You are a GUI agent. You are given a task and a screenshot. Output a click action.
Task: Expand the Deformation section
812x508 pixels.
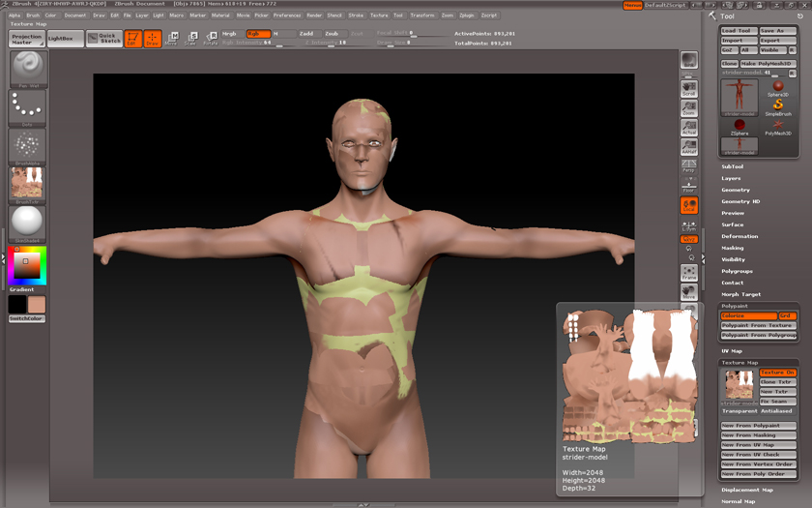point(739,236)
